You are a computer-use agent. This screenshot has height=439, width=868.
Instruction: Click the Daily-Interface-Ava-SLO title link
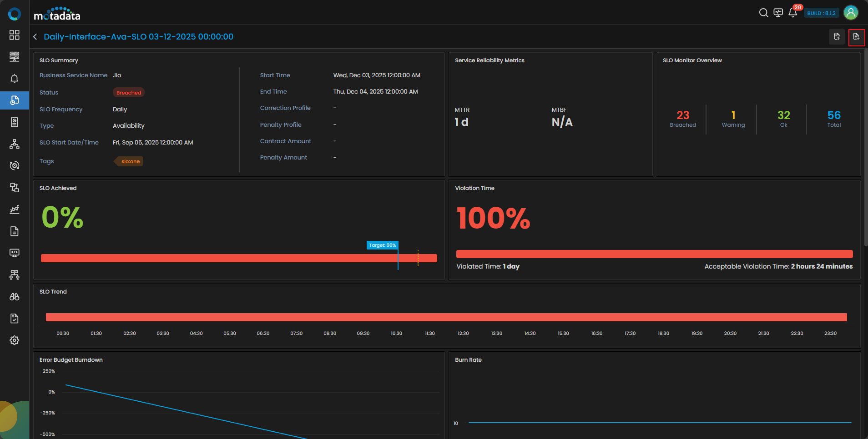(138, 37)
